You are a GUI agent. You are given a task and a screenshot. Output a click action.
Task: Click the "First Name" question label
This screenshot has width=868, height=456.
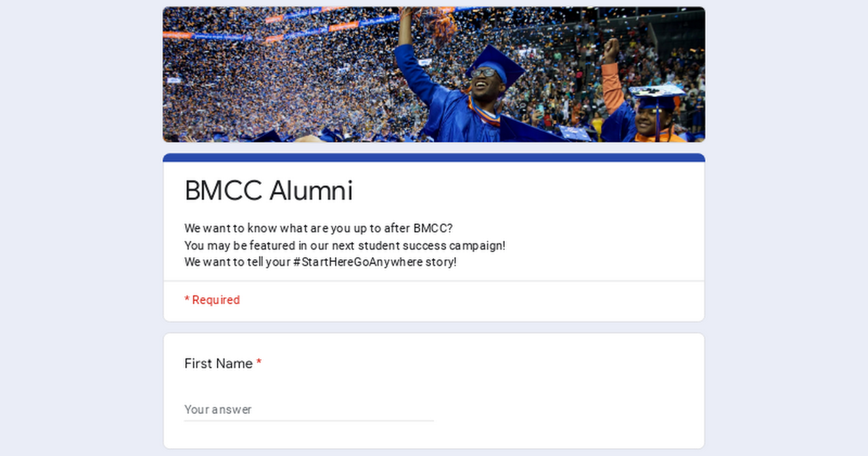tap(217, 363)
